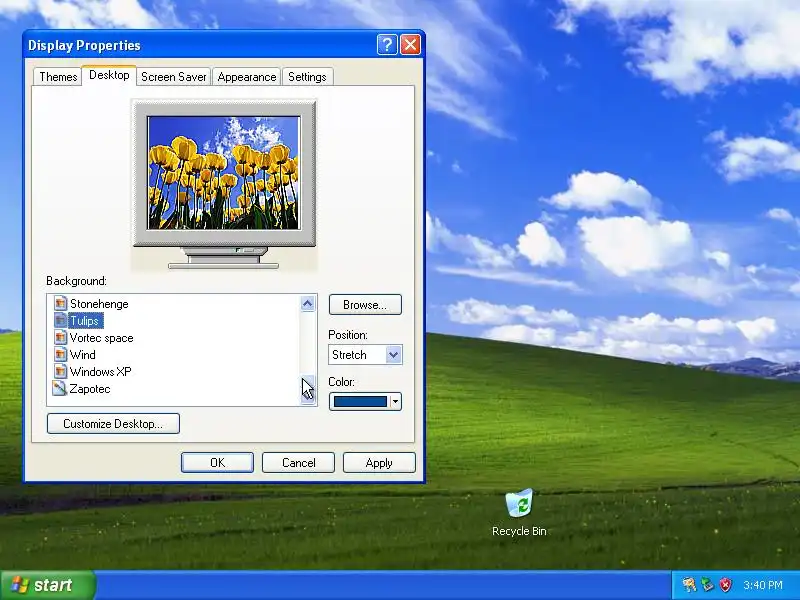
Task: Select Zapotec background entry
Action: tap(90, 389)
